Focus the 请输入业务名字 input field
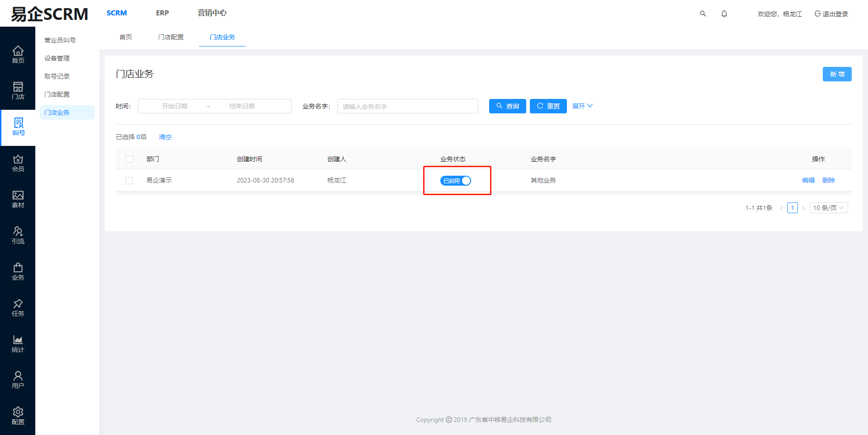 pyautogui.click(x=408, y=106)
